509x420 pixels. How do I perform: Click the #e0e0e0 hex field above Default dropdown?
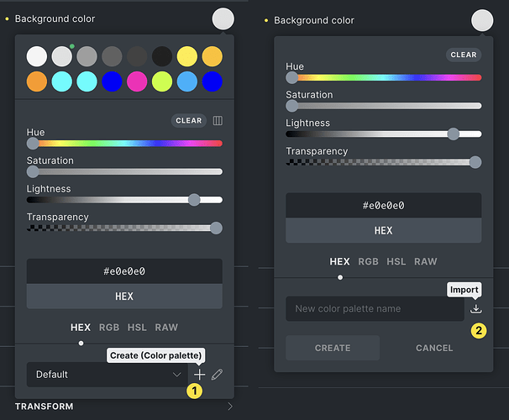(124, 271)
